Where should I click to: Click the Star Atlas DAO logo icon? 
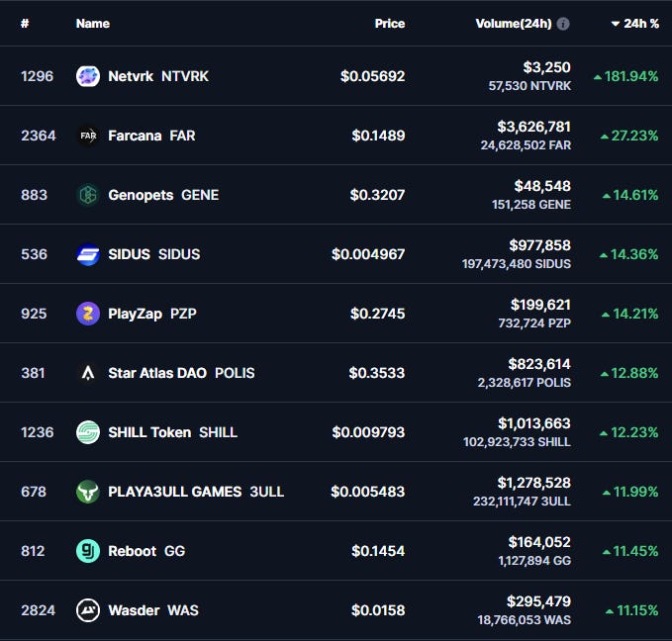point(88,373)
